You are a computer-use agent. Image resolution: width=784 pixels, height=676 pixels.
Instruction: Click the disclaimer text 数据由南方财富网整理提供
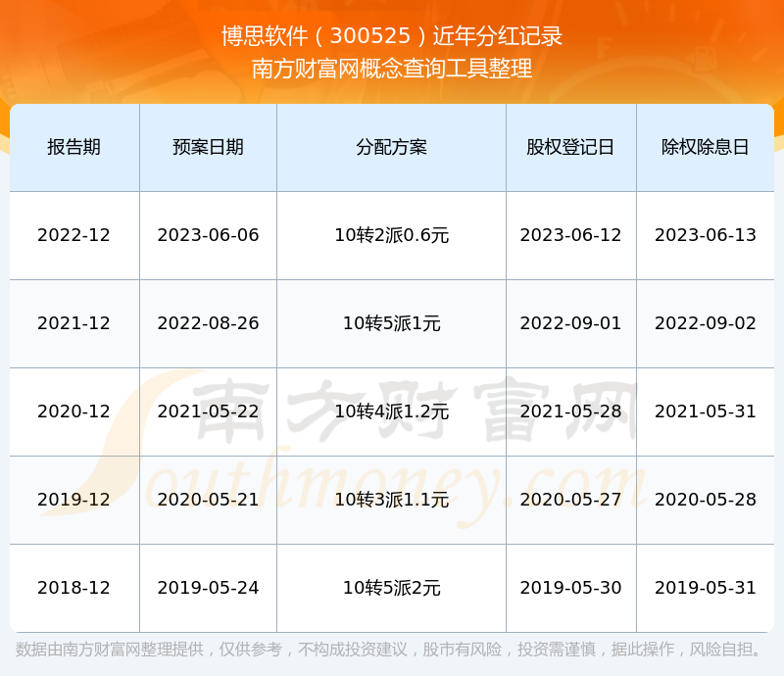pos(110,650)
